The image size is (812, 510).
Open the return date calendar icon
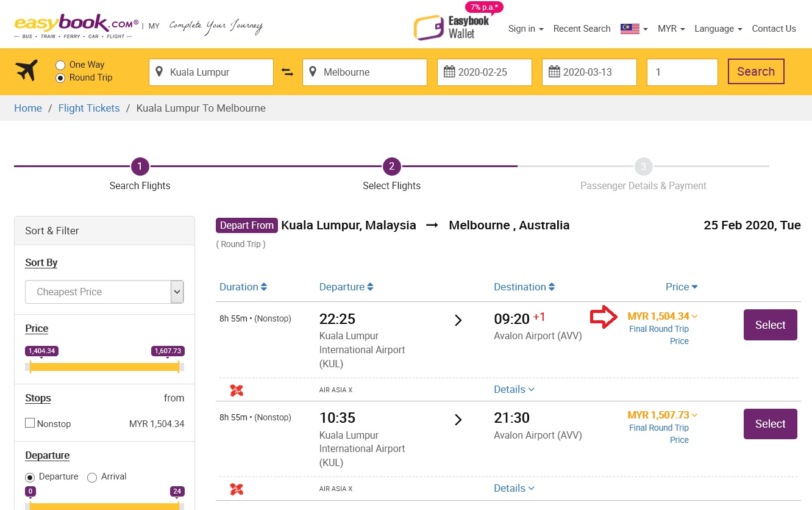(x=554, y=72)
